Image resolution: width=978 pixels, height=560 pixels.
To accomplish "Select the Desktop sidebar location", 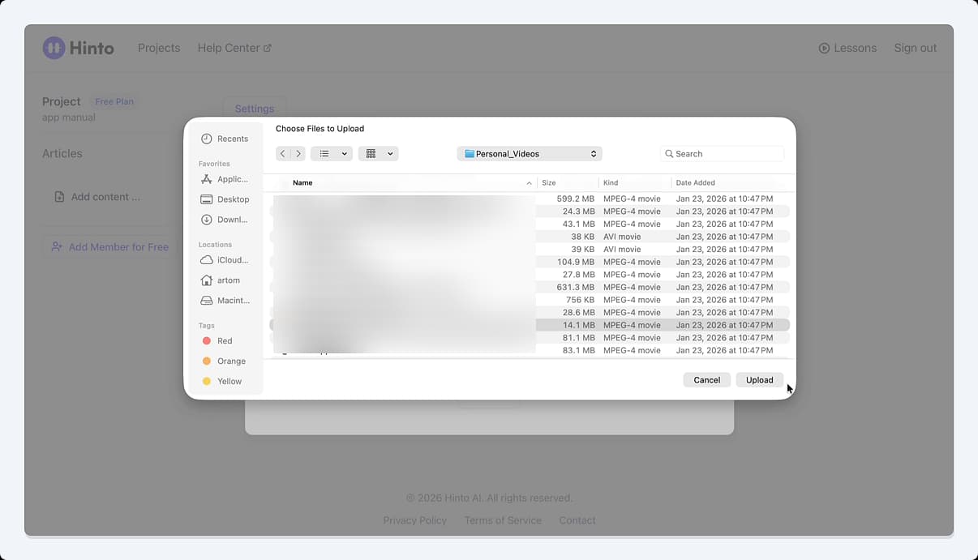I will [x=225, y=199].
